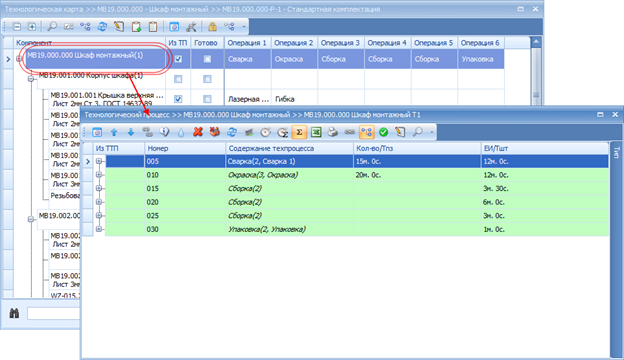
Task: Move operation up with blue up arrow
Action: [114, 132]
